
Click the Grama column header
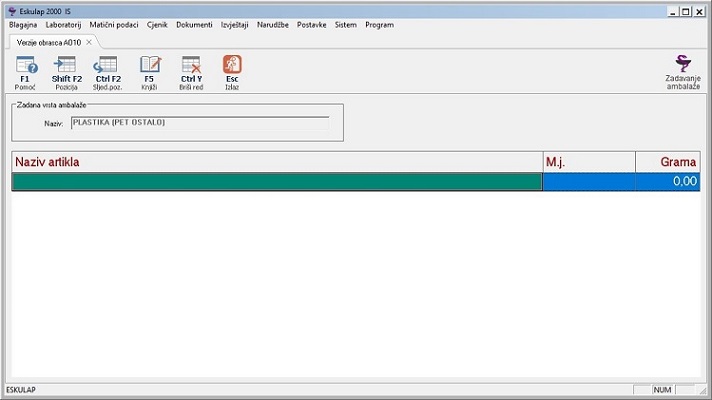[668, 162]
